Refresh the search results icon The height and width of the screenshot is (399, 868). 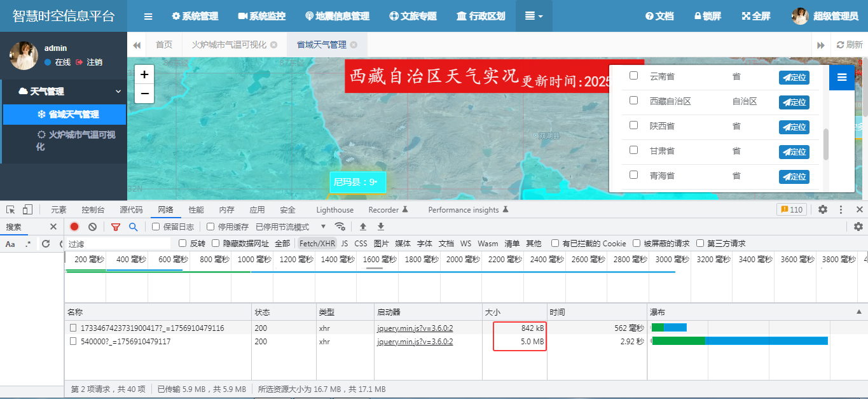pyautogui.click(x=46, y=244)
